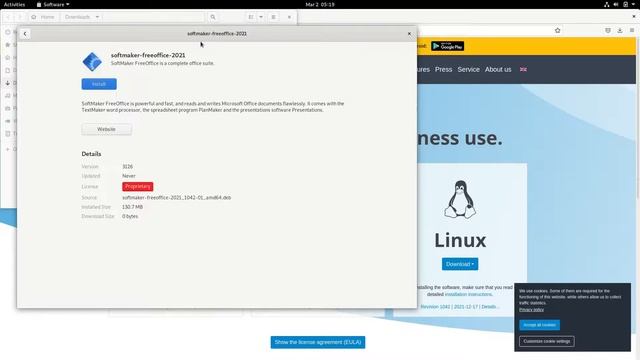Show the license agreement (EULA)

coord(318,342)
